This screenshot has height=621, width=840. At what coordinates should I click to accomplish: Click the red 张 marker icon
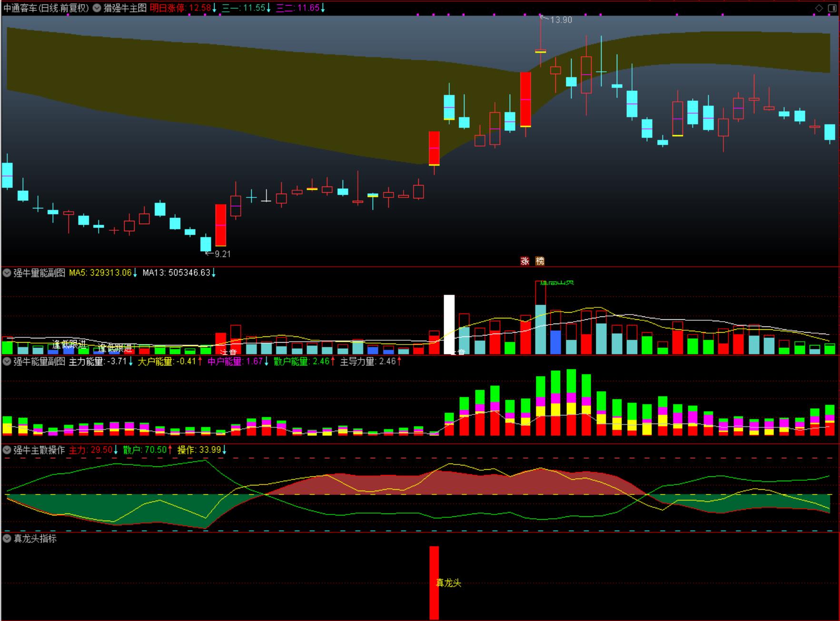pyautogui.click(x=525, y=261)
